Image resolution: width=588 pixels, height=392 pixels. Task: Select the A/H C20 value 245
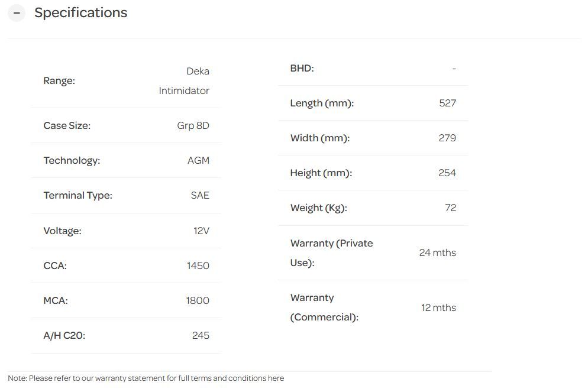click(x=201, y=335)
